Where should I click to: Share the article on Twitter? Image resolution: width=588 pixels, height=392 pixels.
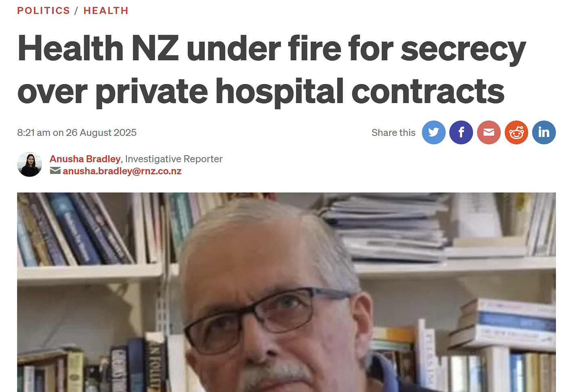(x=434, y=132)
